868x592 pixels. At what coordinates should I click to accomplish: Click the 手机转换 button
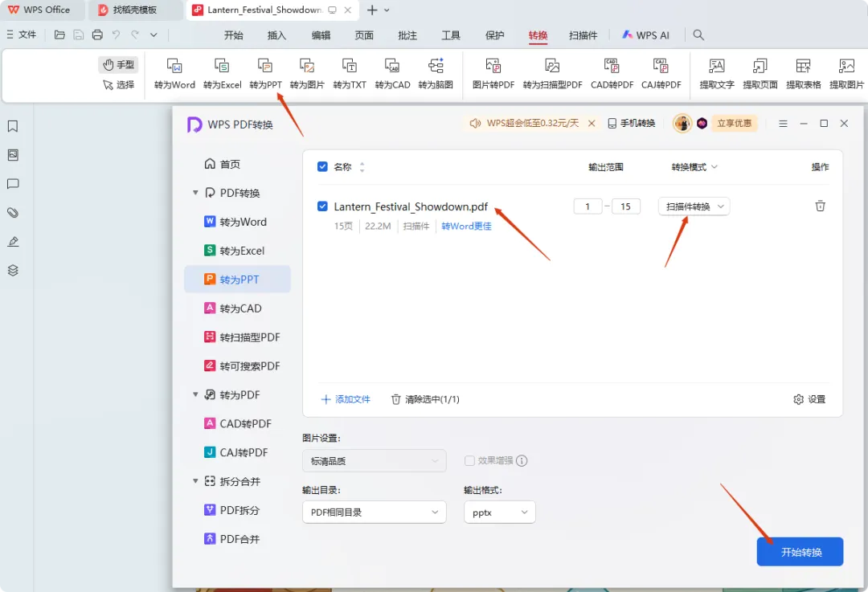[632, 124]
